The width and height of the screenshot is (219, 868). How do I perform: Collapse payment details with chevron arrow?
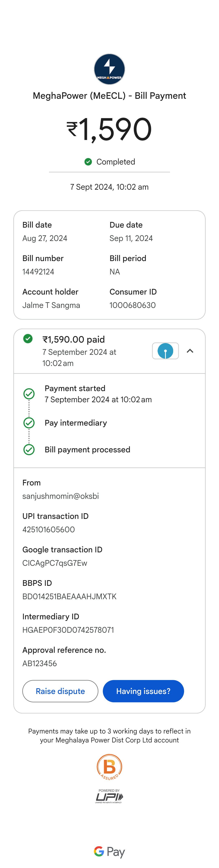(x=190, y=351)
